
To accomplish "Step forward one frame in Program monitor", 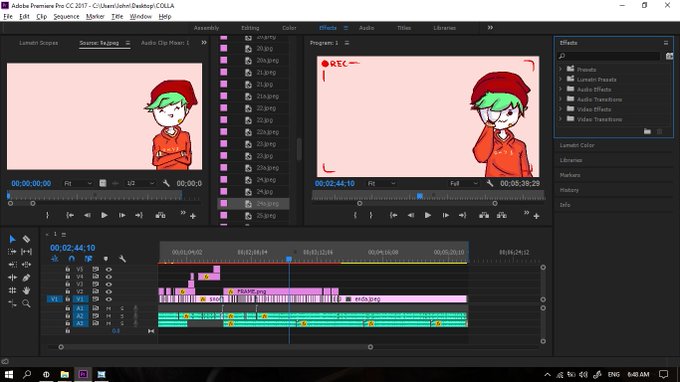I will [x=445, y=215].
